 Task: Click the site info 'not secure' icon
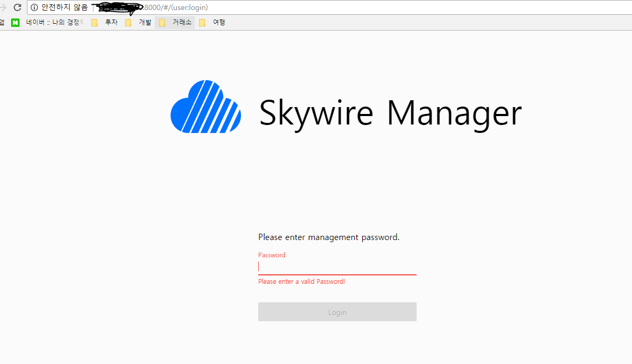coord(34,7)
